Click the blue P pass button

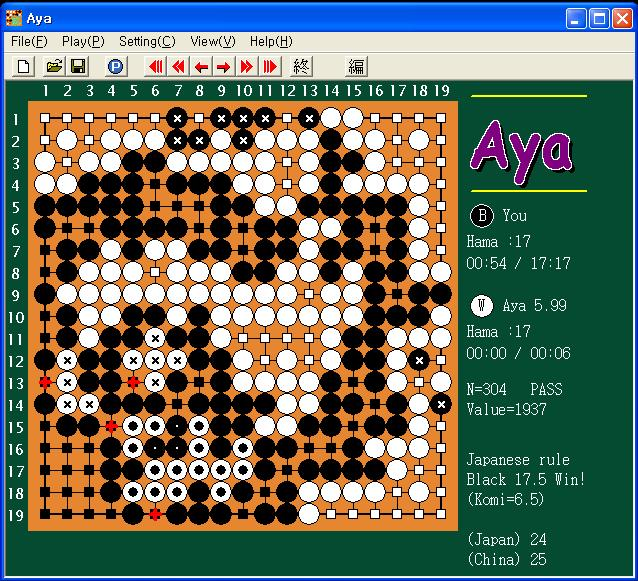click(116, 66)
